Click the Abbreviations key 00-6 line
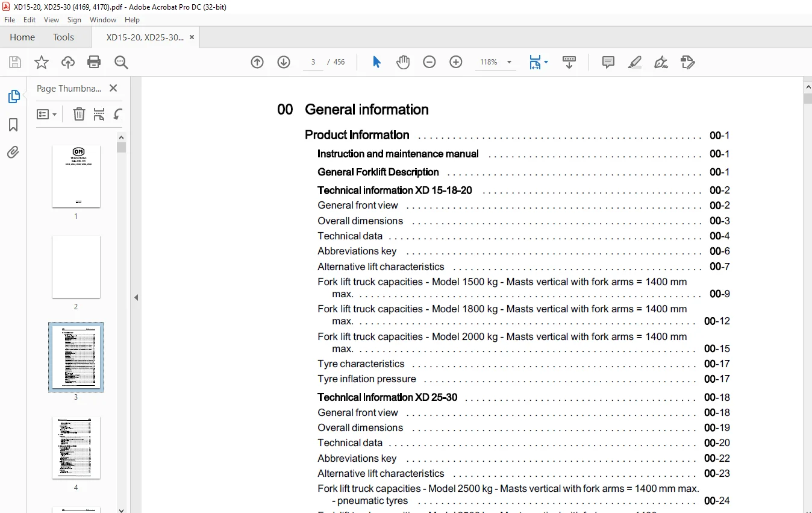812x513 pixels. (x=523, y=251)
